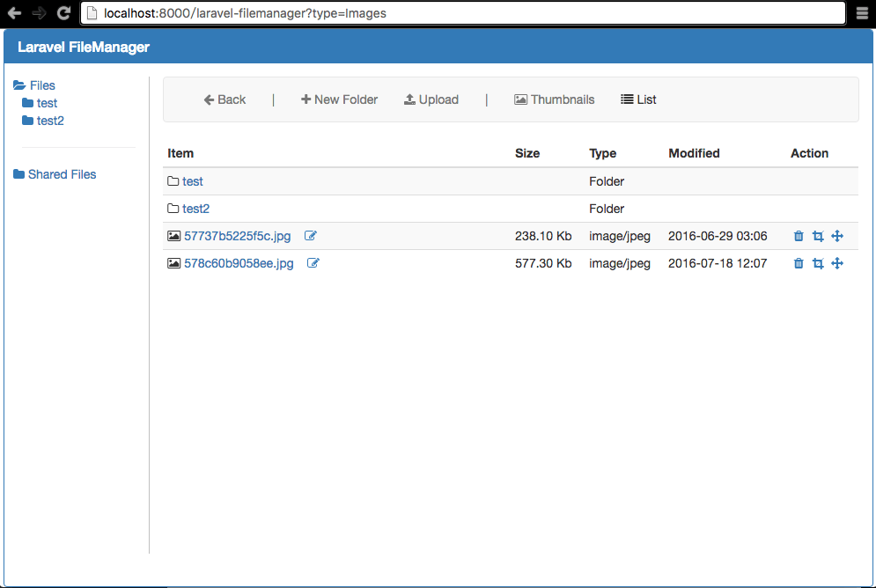Expand the Files root in the sidebar
The image size is (876, 588).
[x=41, y=85]
